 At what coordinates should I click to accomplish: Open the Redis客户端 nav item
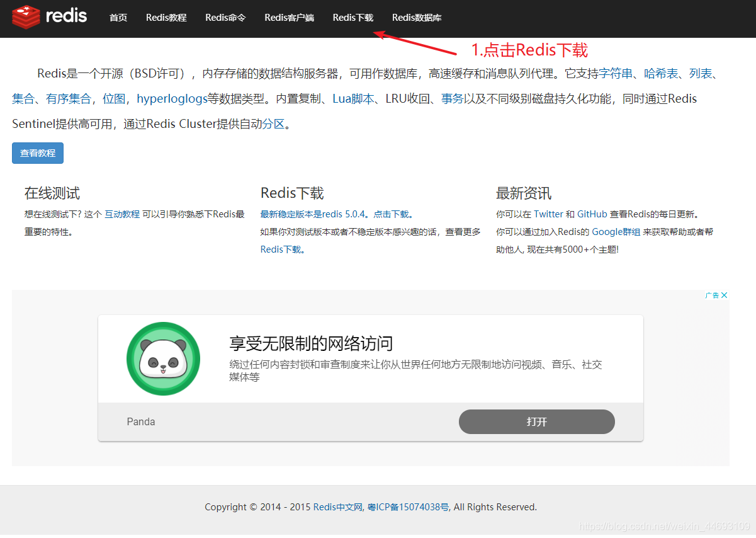(x=289, y=18)
